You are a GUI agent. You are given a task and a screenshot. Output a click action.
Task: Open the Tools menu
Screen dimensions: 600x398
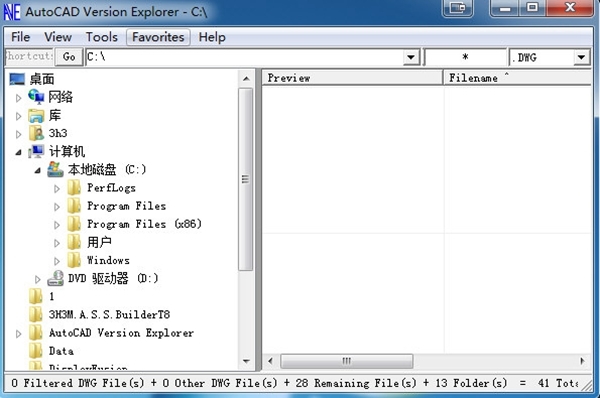pos(101,37)
